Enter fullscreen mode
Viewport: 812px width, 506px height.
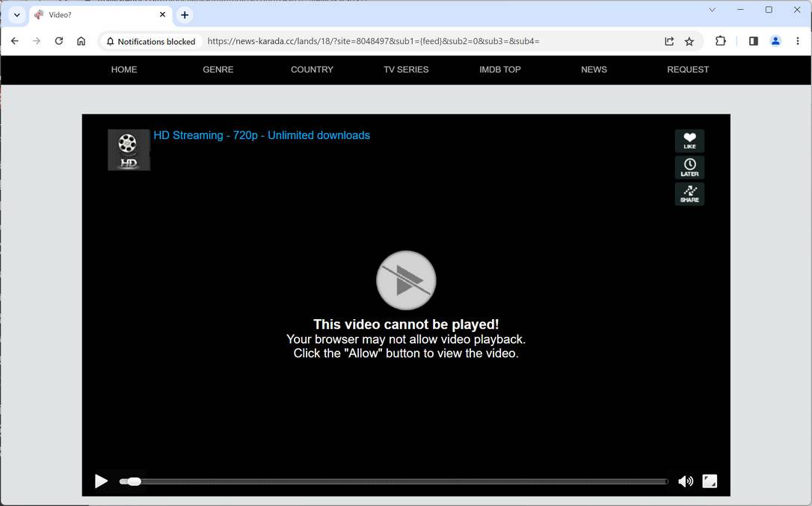709,481
